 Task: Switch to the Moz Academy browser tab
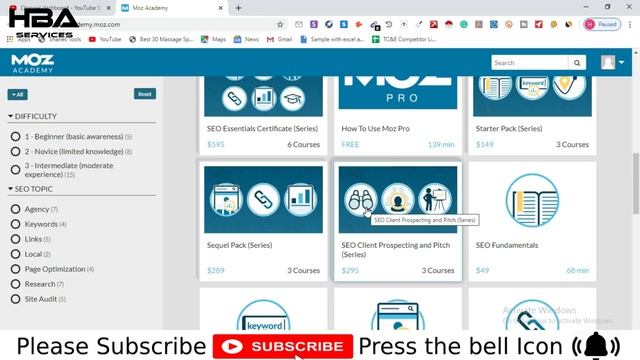171,8
